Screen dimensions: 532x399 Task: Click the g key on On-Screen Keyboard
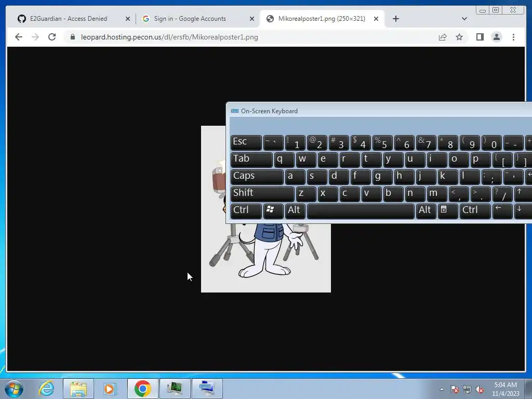tap(382, 177)
